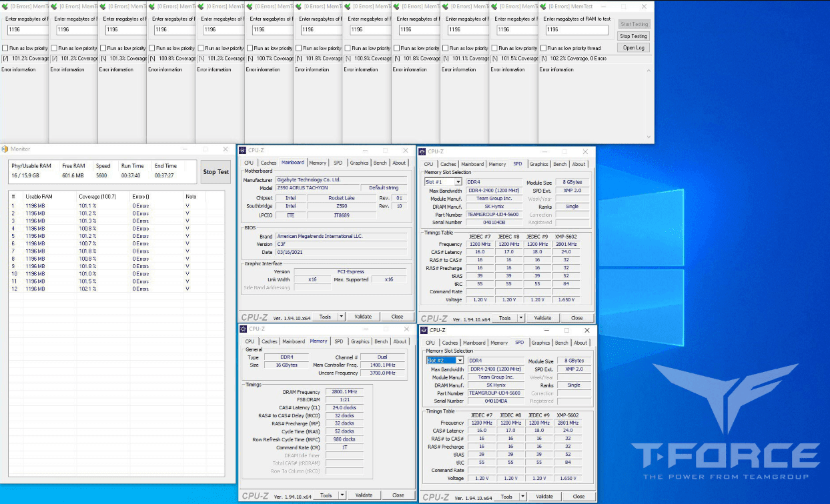Tick low priority checkbox in the 101.3% MemTest
This screenshot has height=504, width=830.
click(103, 48)
